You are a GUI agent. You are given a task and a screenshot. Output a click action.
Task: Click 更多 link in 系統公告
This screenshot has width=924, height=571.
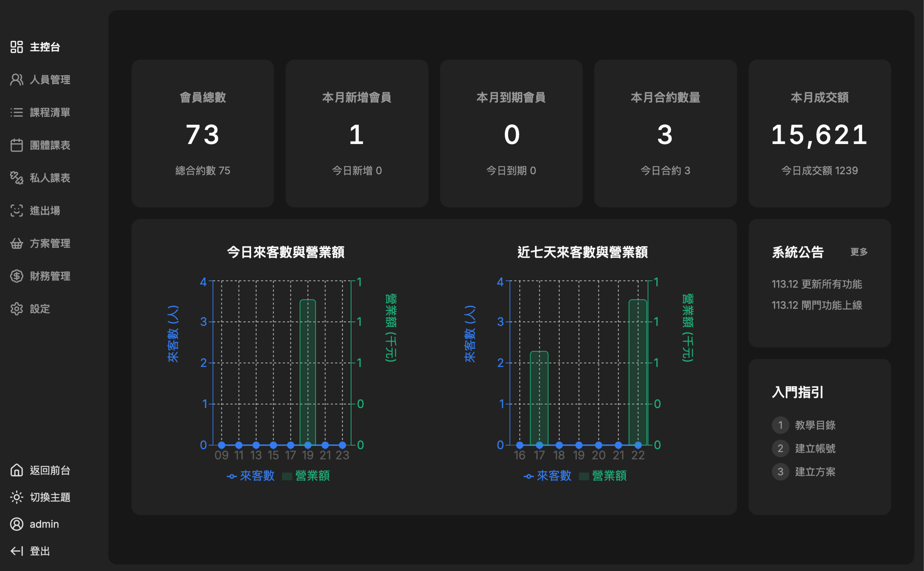click(859, 252)
